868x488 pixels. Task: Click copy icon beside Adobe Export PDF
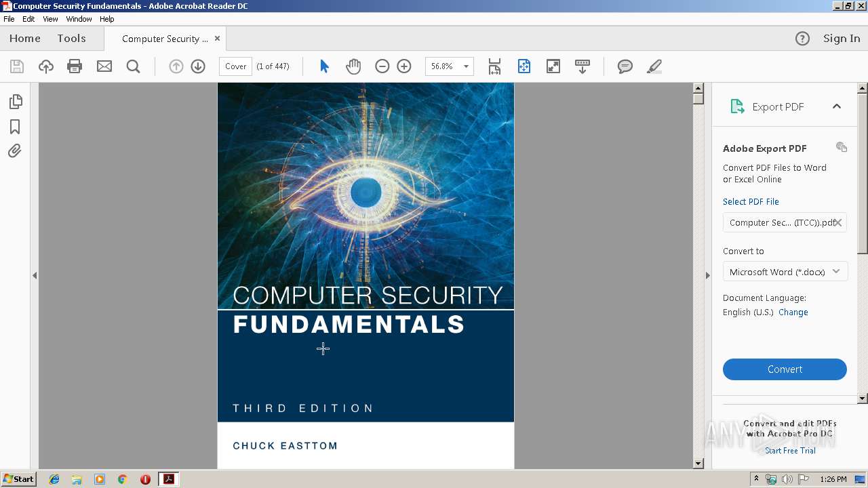[842, 147]
